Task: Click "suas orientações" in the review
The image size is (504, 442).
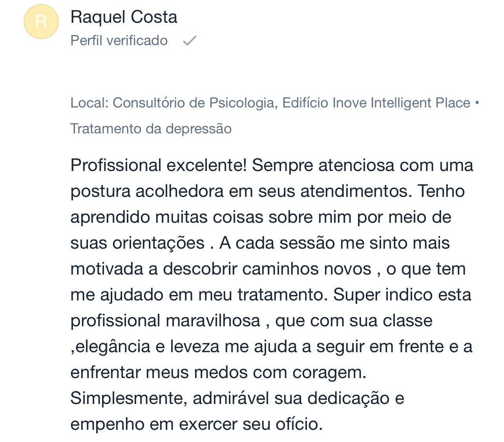Action: click(137, 243)
